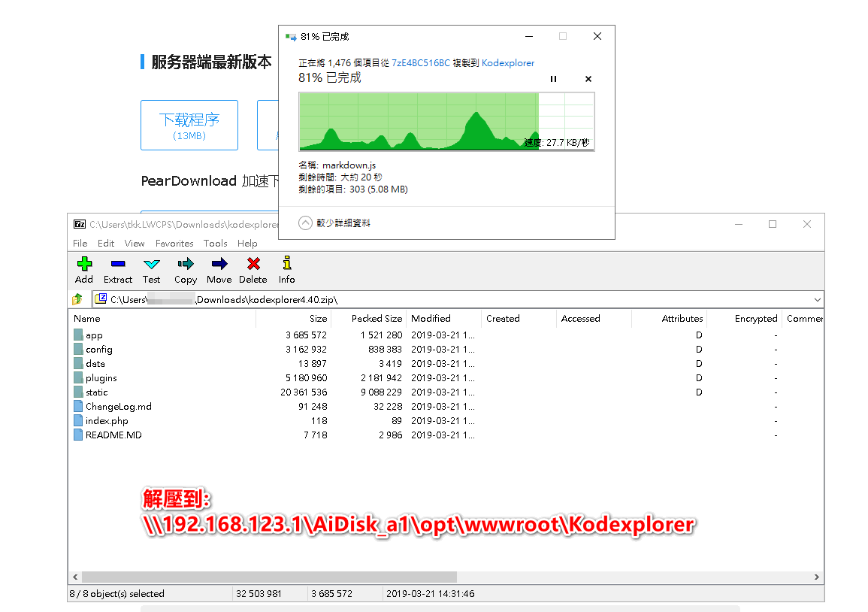Viewport: 868px width, 612px height.
Task: Close the copy progress dialog
Action: [597, 37]
